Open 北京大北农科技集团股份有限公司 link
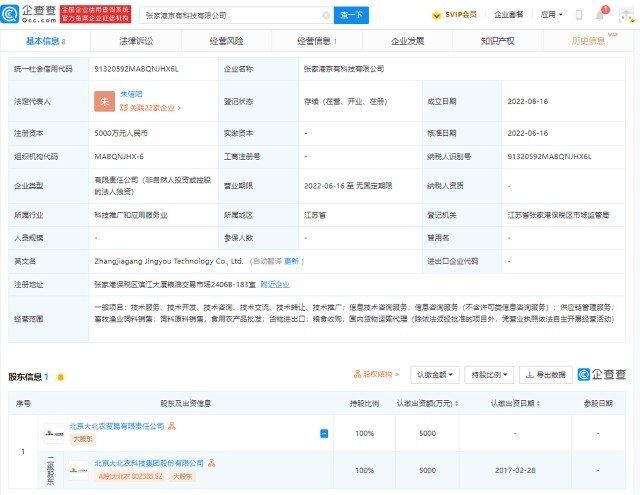This screenshot has width=640, height=495. [149, 463]
